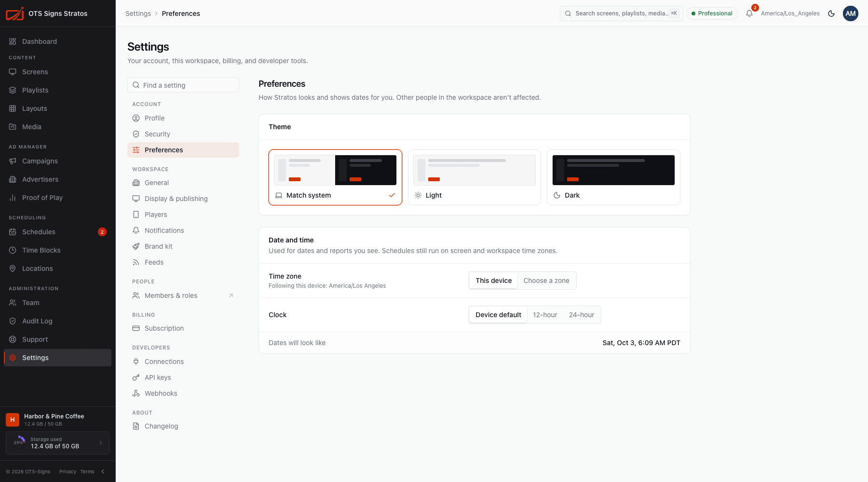Open API keys settings section
This screenshot has height=482, width=868.
[183, 377]
